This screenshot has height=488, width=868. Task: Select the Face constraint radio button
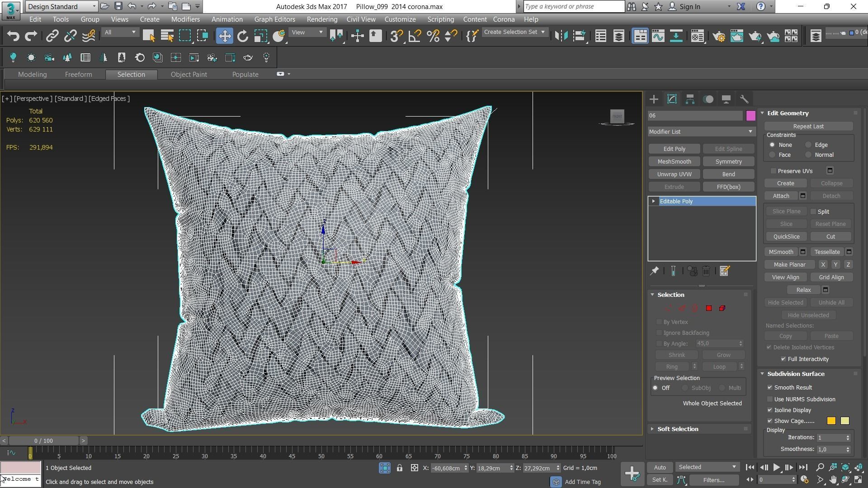772,155
